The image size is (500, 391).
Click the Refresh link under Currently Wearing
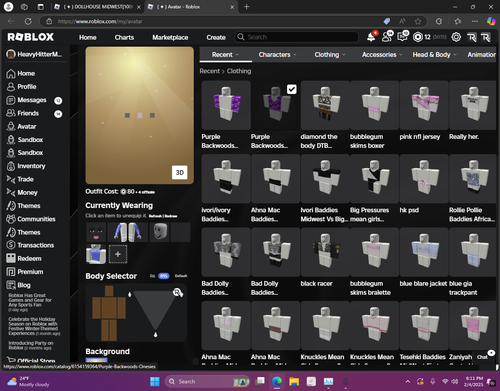[x=155, y=216]
